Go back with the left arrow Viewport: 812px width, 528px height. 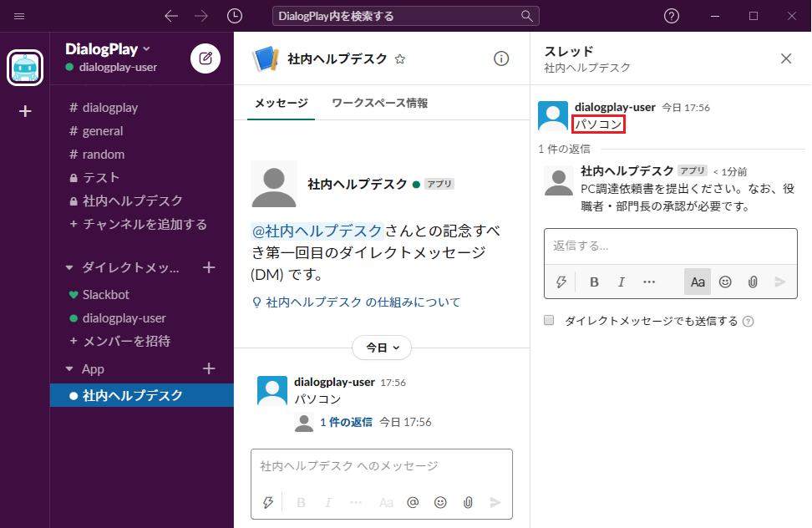(171, 16)
